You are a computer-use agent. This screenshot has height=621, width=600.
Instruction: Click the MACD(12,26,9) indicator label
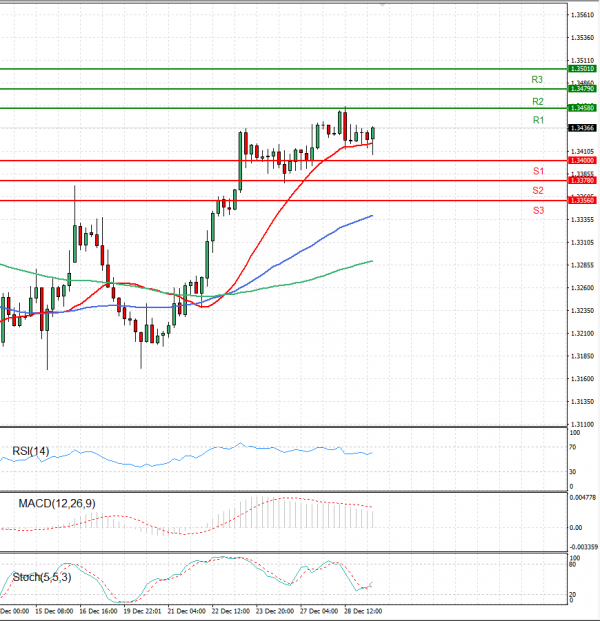pyautogui.click(x=57, y=503)
